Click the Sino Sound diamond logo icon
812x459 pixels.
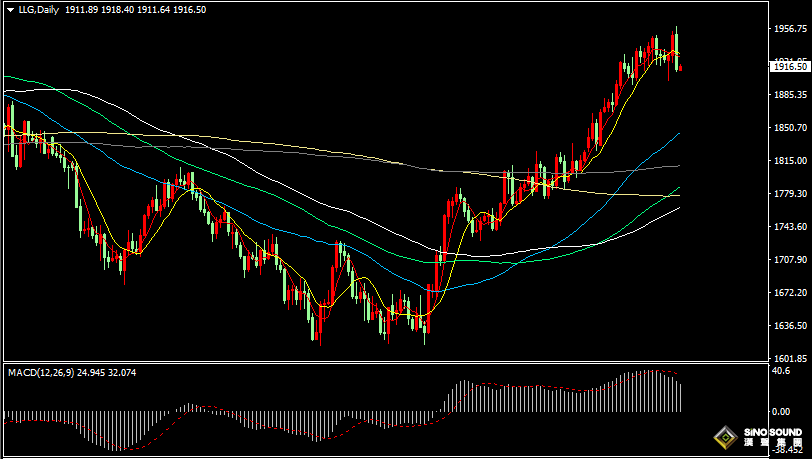724,437
